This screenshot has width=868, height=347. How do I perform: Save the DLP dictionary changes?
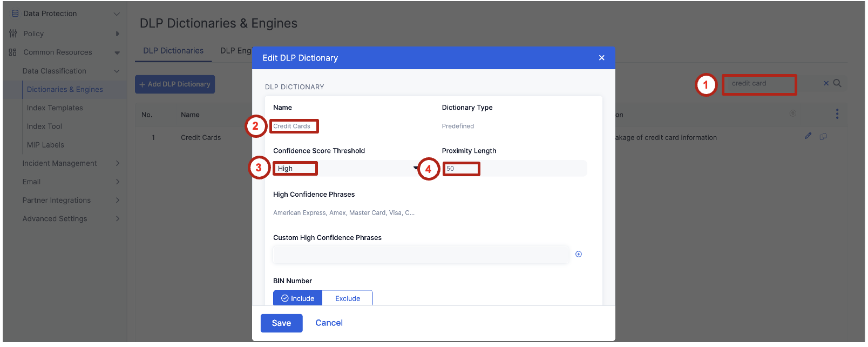click(x=281, y=323)
